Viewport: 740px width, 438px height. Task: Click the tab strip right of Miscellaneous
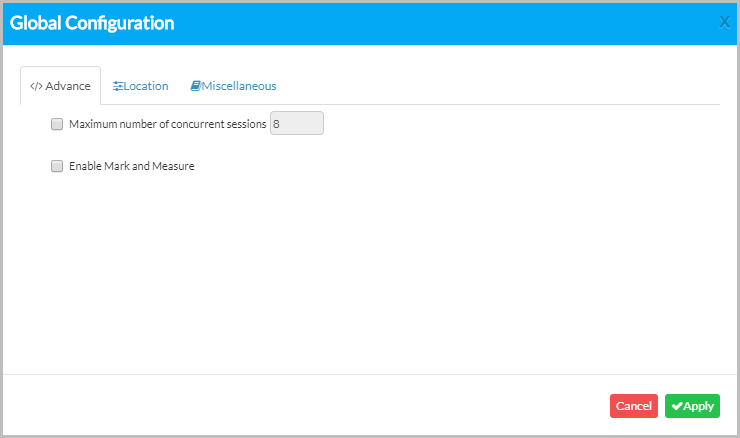pos(500,86)
